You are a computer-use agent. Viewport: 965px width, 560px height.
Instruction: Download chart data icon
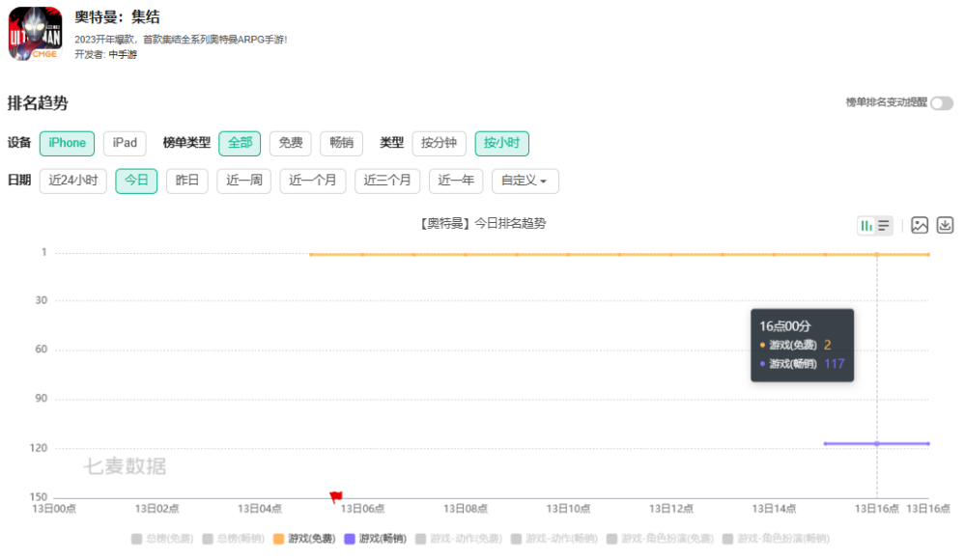point(946,225)
